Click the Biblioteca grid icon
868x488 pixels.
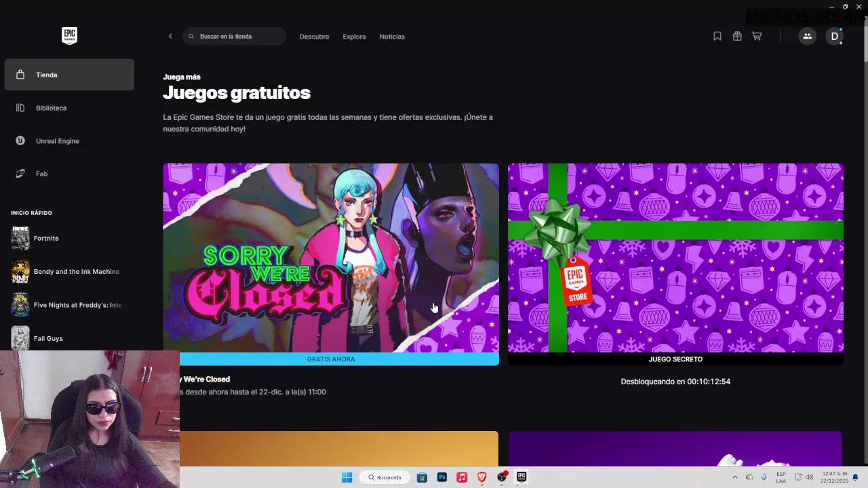click(20, 108)
